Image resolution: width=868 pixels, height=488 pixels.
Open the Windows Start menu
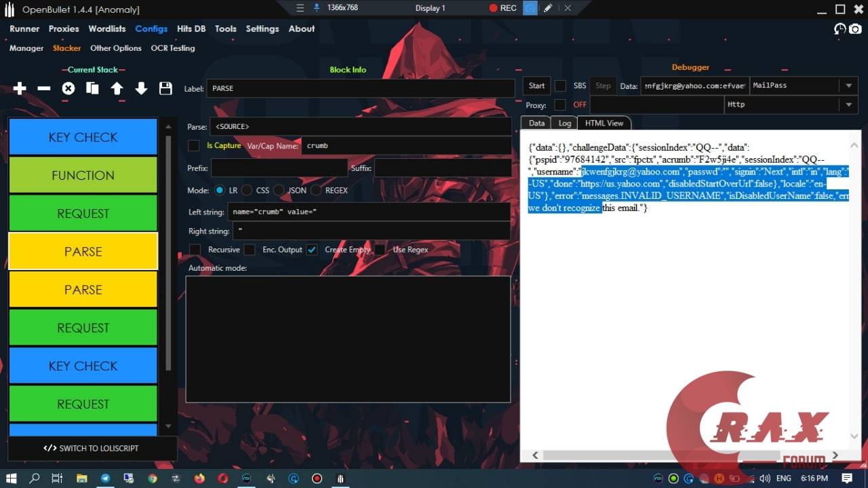(12, 478)
